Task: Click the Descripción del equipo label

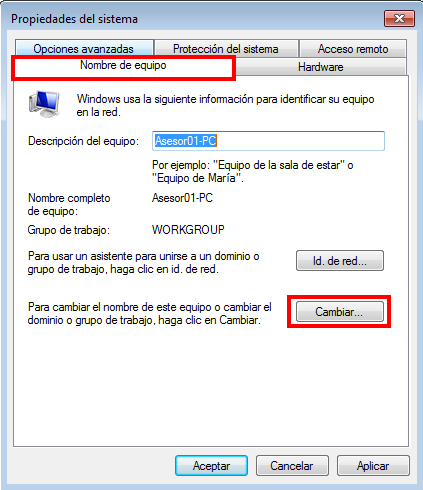Action: [83, 141]
